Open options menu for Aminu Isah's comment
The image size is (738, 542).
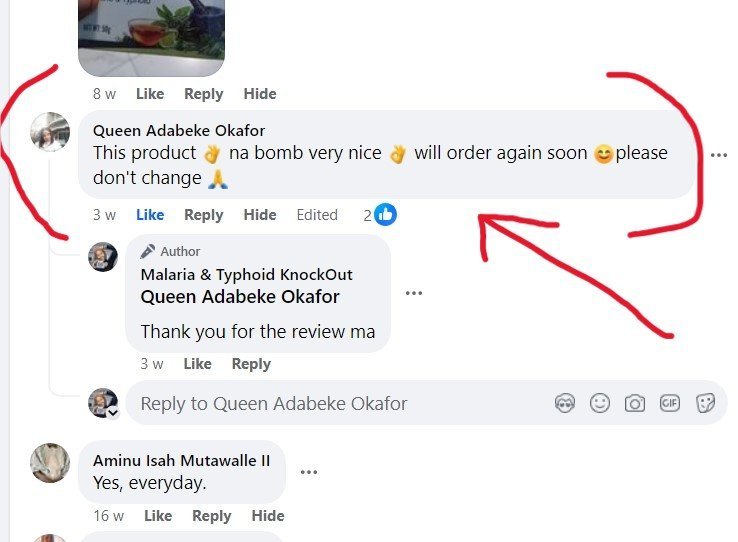(309, 472)
